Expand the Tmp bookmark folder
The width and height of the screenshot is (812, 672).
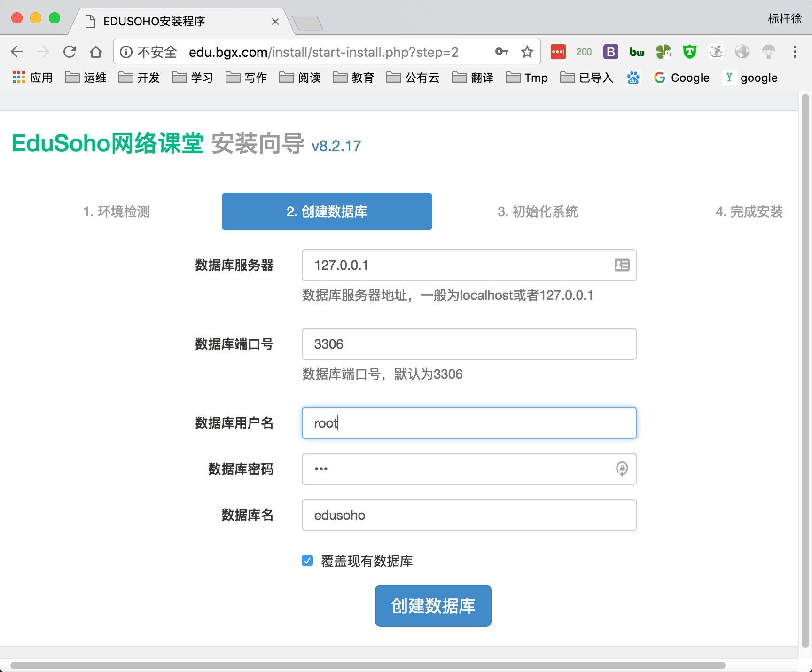(527, 78)
